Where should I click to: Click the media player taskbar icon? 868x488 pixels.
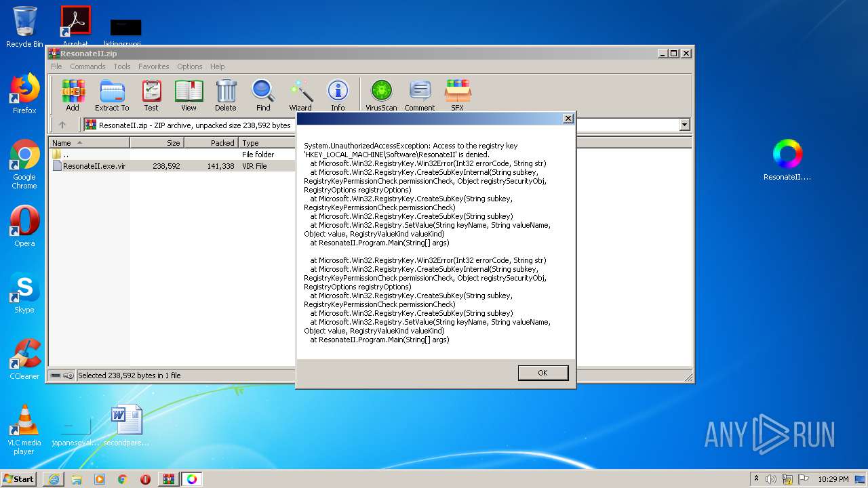click(x=100, y=479)
